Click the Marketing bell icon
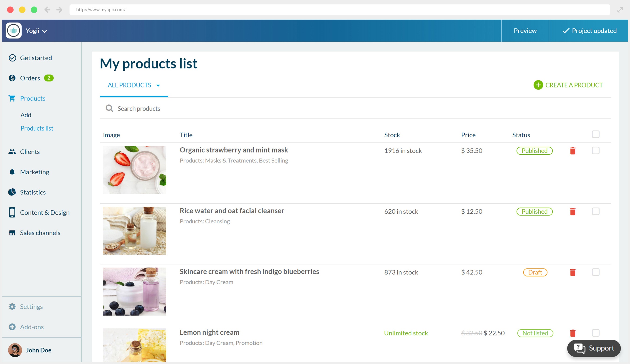 12,172
